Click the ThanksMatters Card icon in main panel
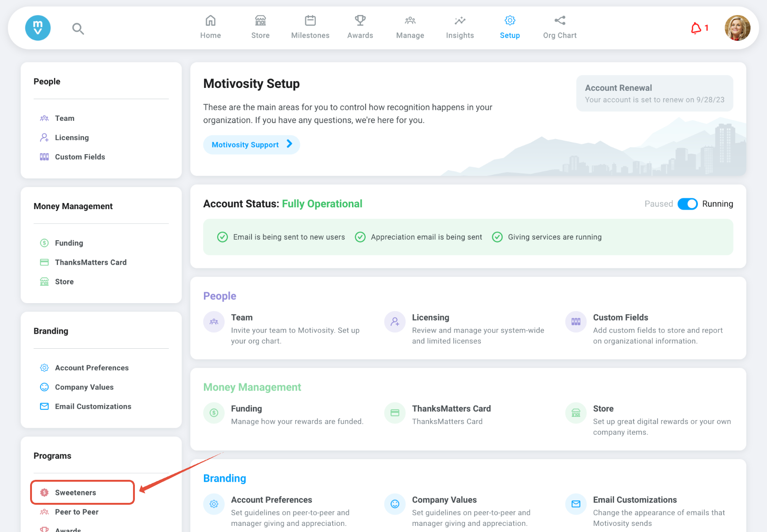 click(x=395, y=413)
